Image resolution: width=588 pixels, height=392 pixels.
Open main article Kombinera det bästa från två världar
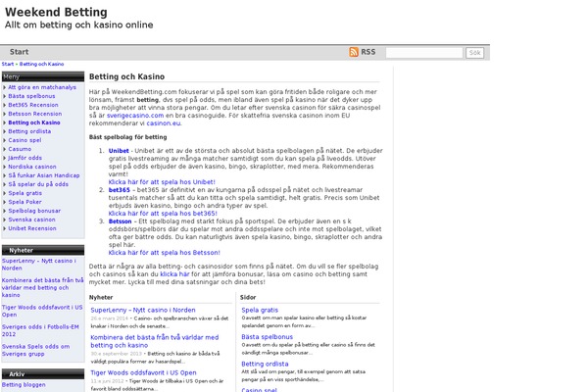pos(155,341)
